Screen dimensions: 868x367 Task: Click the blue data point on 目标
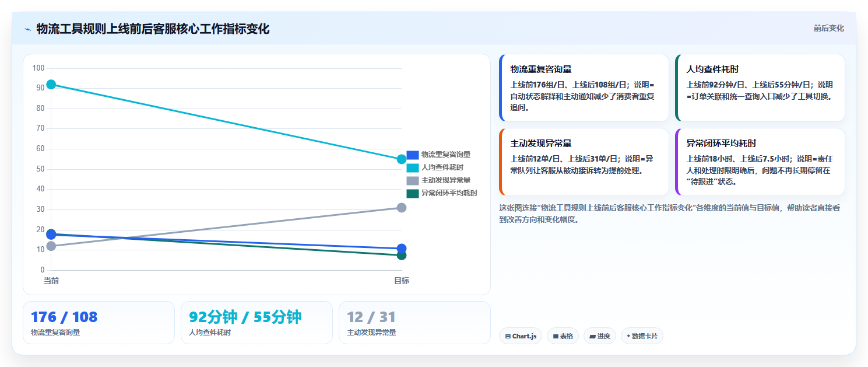(x=402, y=248)
